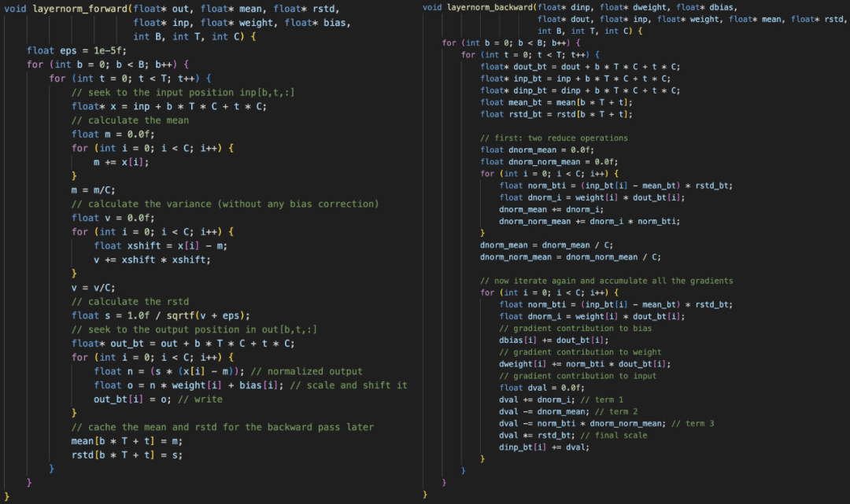Screen dimensions: 850x504
Task: Click the 'calculate the variance' comment
Action: 225,204
